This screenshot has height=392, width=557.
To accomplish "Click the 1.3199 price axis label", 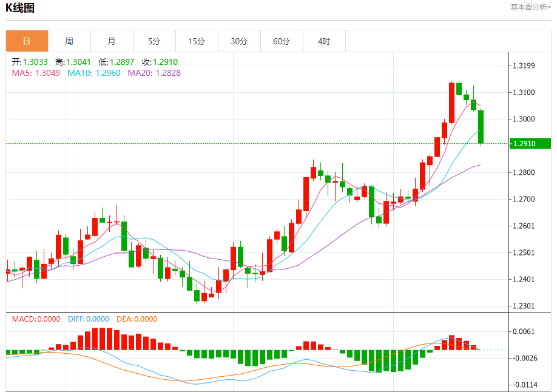I will 524,66.
